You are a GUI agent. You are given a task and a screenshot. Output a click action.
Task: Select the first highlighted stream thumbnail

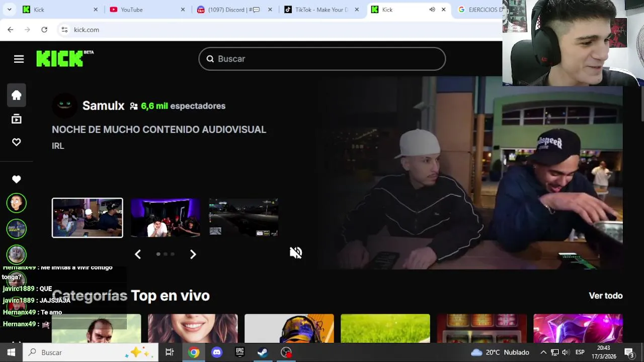pyautogui.click(x=87, y=218)
